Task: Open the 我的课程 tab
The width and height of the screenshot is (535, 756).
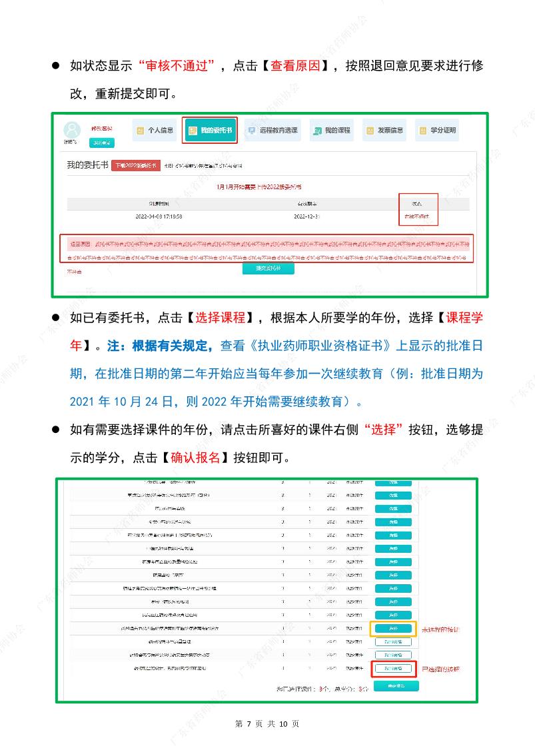Action: point(331,130)
